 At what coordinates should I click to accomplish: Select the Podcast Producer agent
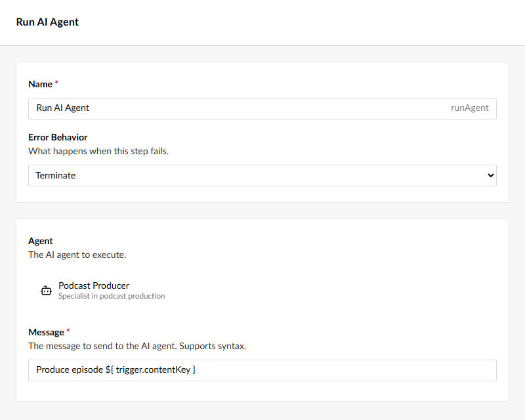[102, 290]
